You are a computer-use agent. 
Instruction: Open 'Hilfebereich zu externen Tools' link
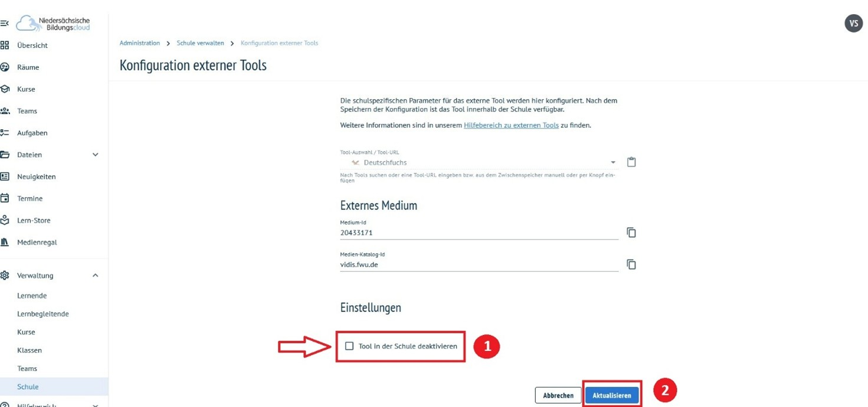(511, 125)
